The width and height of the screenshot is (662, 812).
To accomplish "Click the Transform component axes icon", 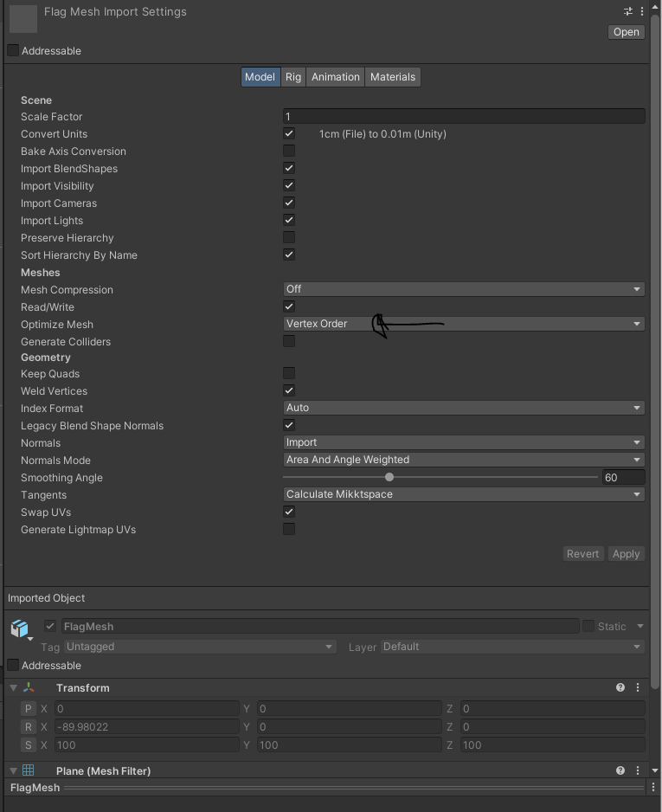I will click(29, 688).
